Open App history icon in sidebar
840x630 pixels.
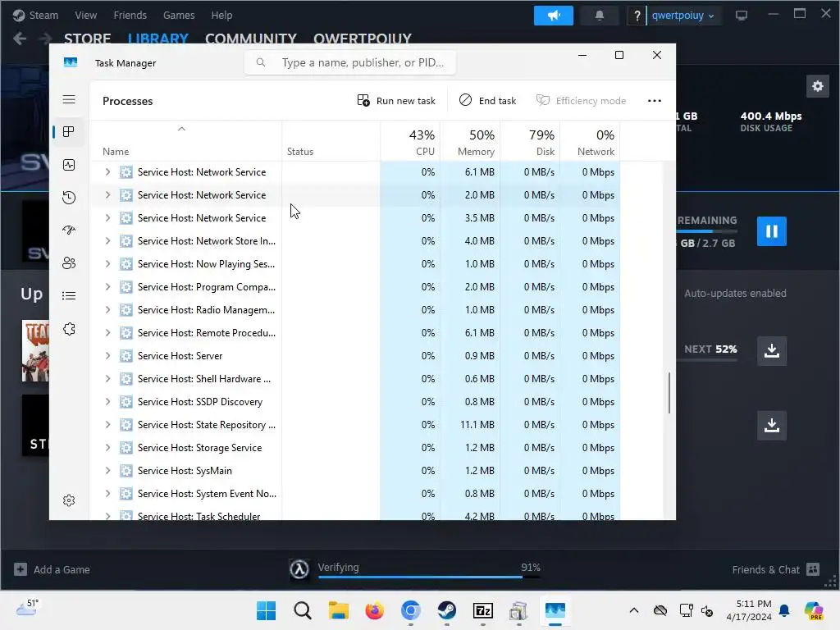pos(69,198)
